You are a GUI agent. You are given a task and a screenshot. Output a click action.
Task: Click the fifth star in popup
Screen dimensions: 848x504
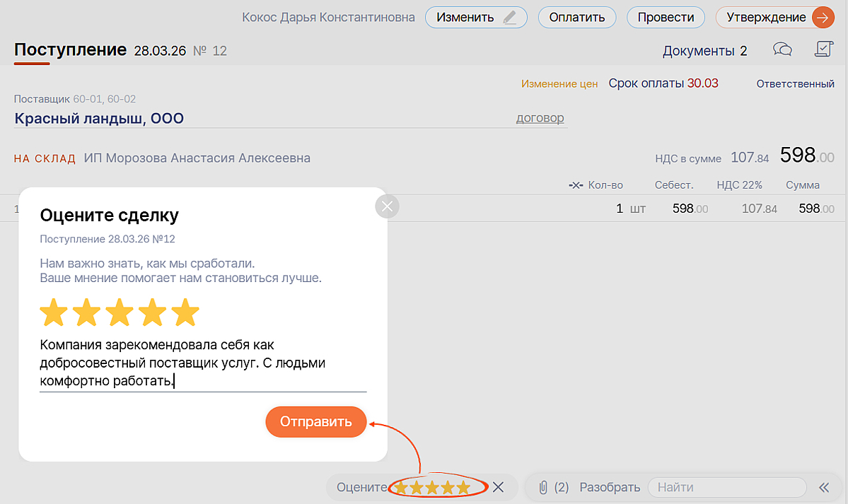[185, 312]
